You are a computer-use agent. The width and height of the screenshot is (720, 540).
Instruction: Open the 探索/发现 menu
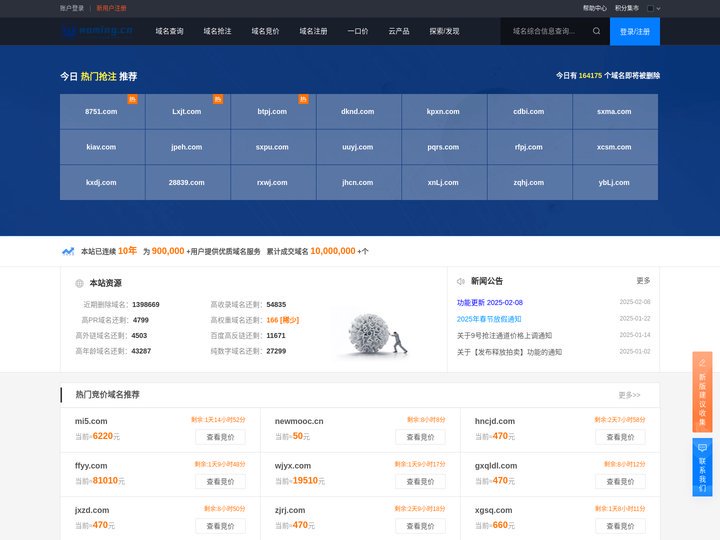click(x=444, y=31)
